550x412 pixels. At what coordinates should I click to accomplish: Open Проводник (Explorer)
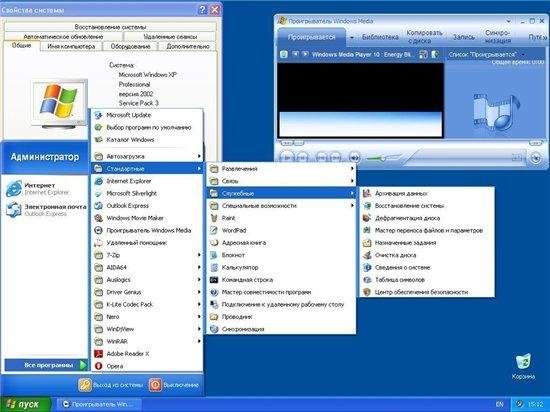pos(281,317)
